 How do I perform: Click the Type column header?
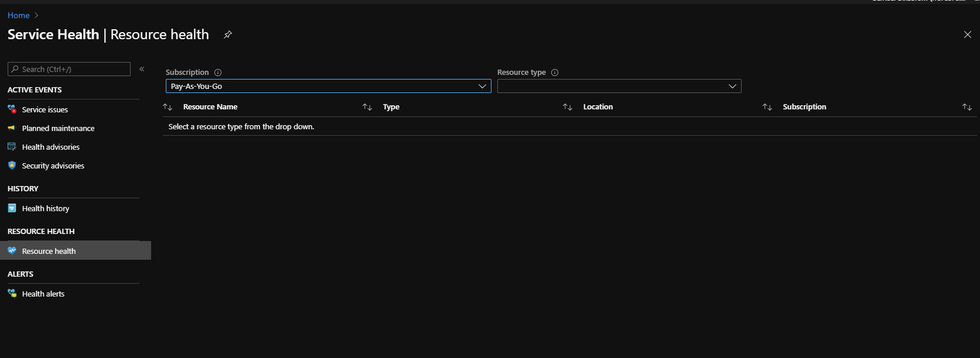click(x=391, y=107)
